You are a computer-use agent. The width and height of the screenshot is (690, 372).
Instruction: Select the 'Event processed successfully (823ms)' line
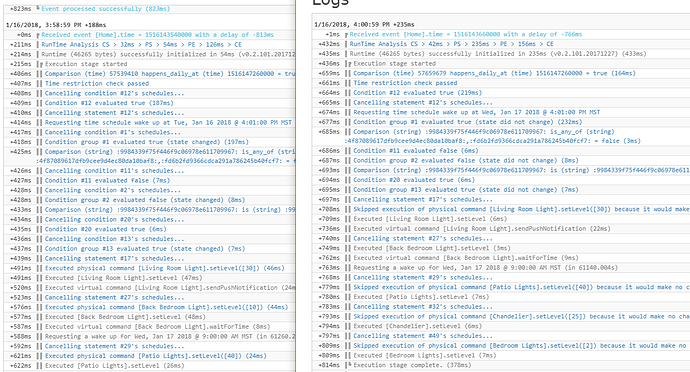(x=106, y=9)
